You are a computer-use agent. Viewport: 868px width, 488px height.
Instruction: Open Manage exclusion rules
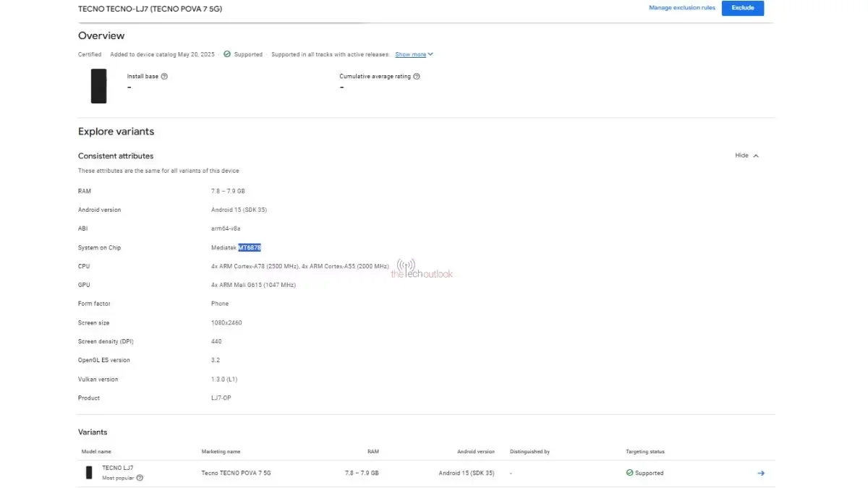(x=682, y=8)
